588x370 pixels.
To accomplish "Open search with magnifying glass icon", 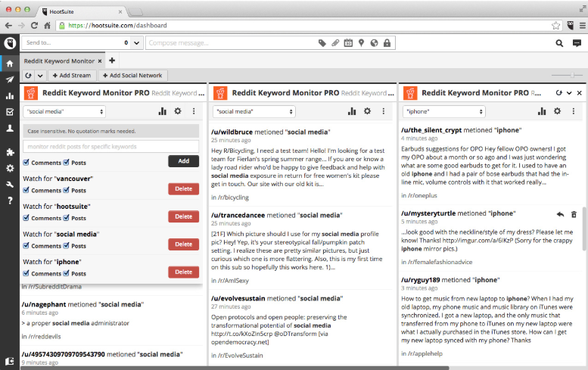I will click(x=559, y=43).
